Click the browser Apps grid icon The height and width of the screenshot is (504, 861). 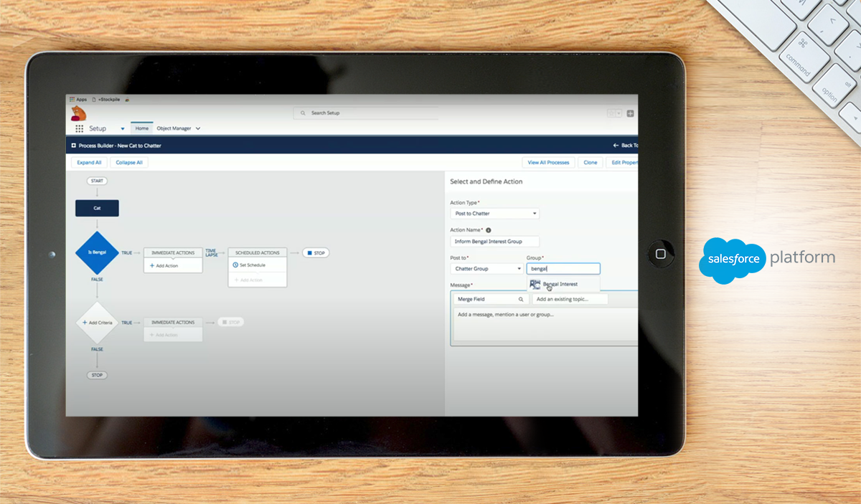[72, 99]
